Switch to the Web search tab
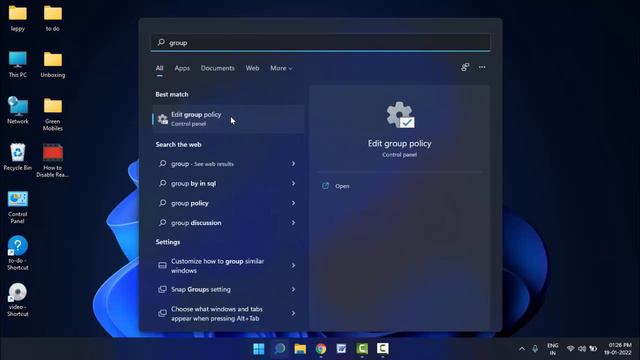 pyautogui.click(x=252, y=68)
